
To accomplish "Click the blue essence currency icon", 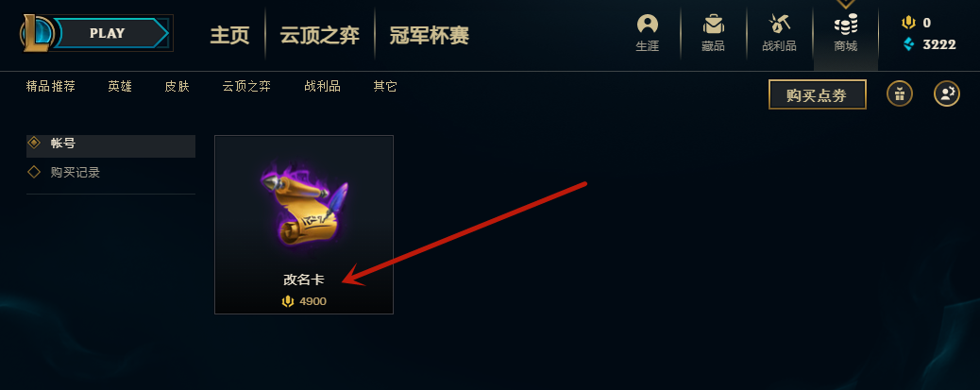I will coord(909,44).
